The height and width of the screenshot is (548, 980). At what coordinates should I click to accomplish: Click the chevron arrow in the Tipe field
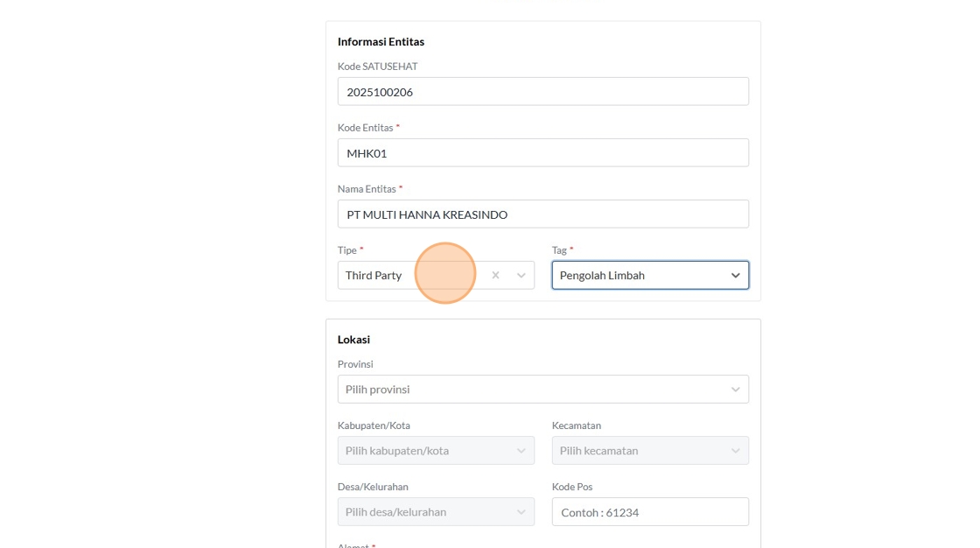pyautogui.click(x=521, y=275)
